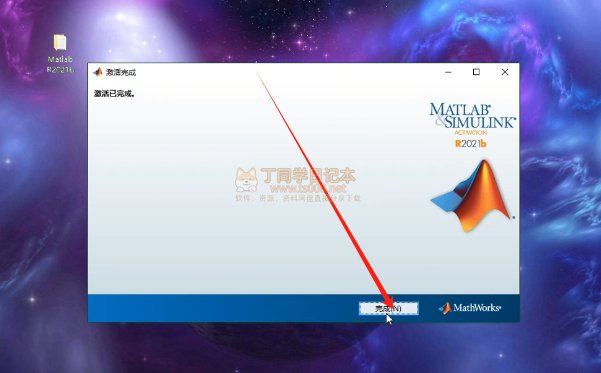Click the MATLAB membrane logo graphic
The width and height of the screenshot is (601, 373).
[473, 196]
